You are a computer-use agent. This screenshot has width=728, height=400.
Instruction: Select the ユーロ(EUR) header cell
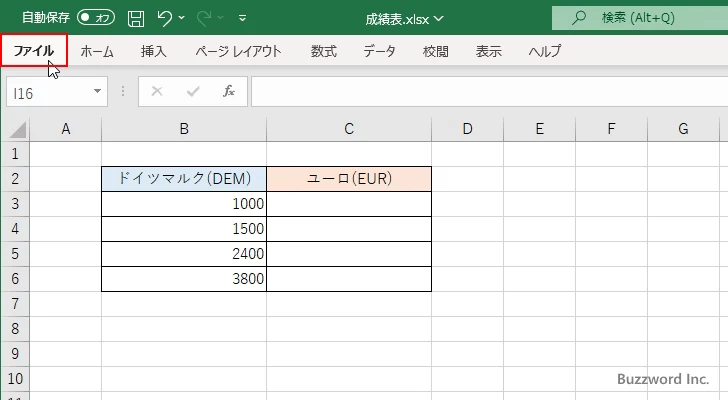pos(349,179)
